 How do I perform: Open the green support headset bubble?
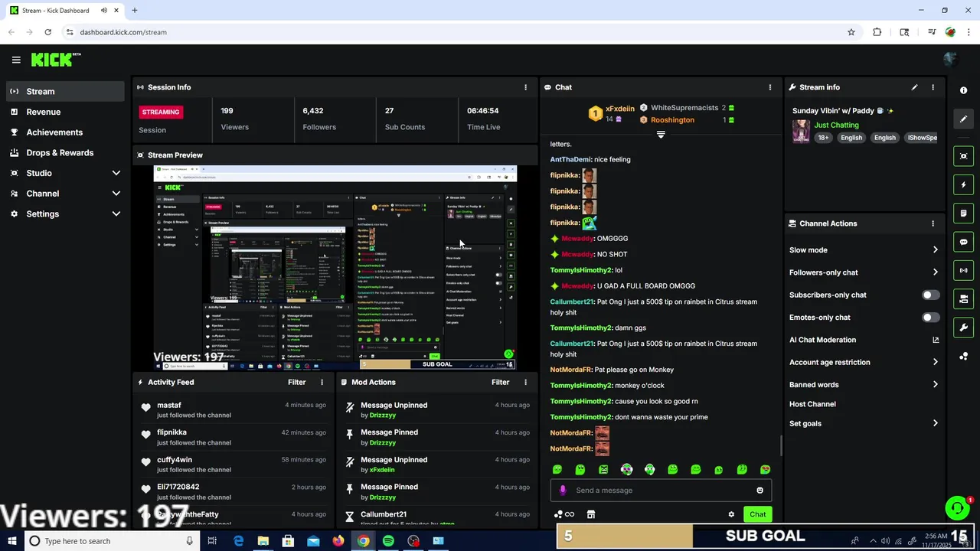tap(957, 508)
